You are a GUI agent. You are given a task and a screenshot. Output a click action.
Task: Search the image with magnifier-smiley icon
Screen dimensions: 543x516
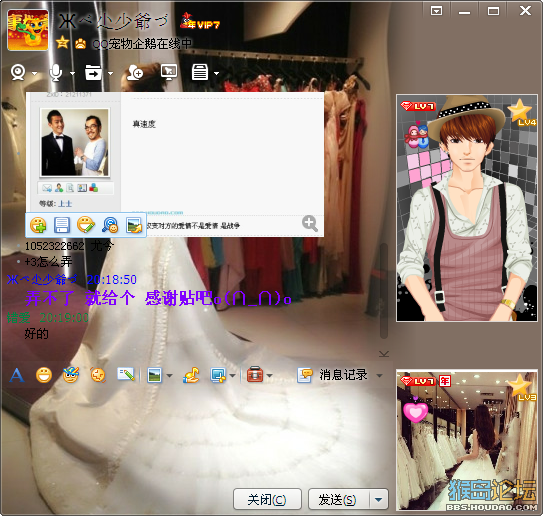coord(110,225)
